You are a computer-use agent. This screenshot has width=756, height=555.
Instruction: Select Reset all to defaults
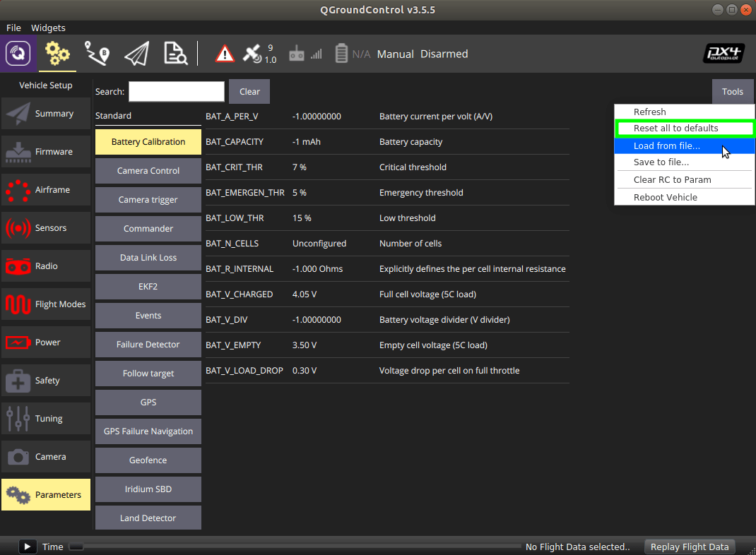[684, 128]
